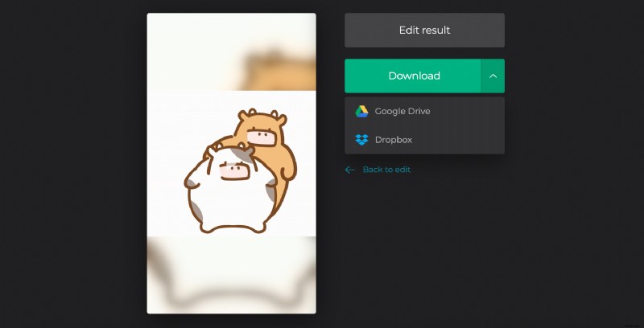Choose the Google Drive text option

(x=402, y=111)
